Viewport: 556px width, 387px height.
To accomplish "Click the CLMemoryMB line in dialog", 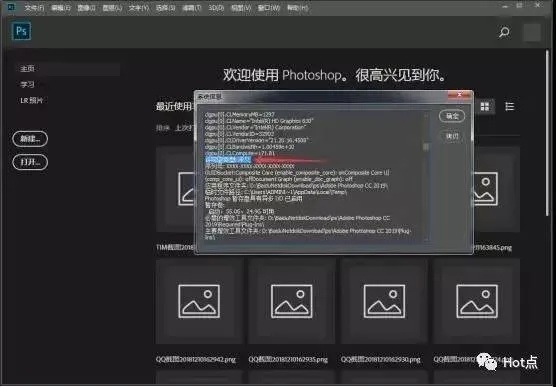I will 240,115.
